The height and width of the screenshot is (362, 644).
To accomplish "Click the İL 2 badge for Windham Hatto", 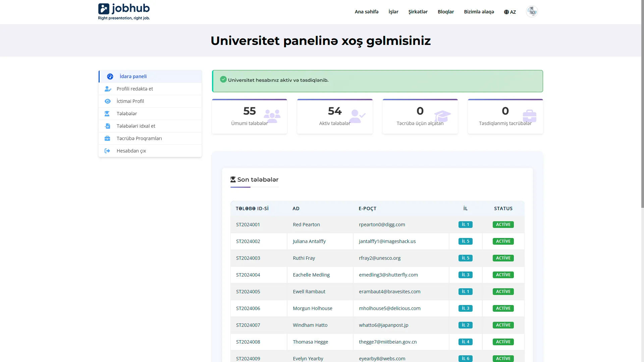I will coord(466,325).
